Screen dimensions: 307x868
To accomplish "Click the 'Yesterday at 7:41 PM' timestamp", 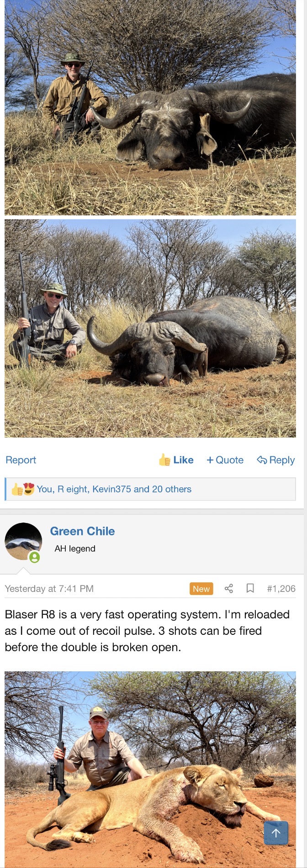I will (x=49, y=589).
